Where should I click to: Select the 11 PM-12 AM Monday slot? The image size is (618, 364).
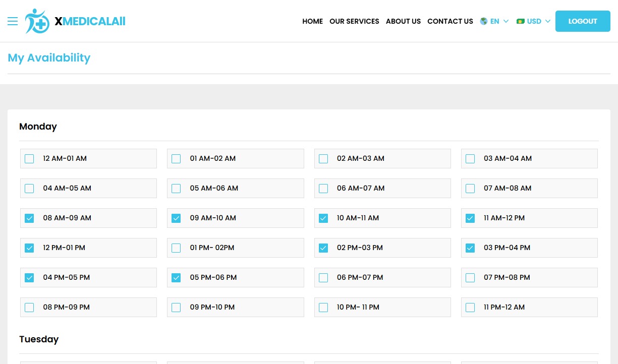pos(470,307)
